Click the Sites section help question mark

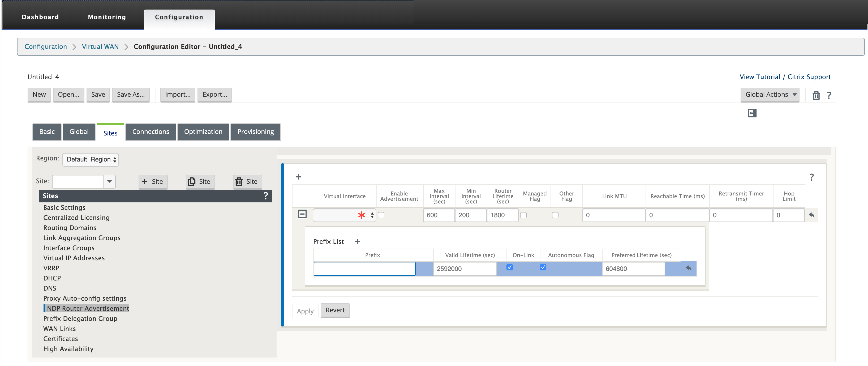pos(265,196)
